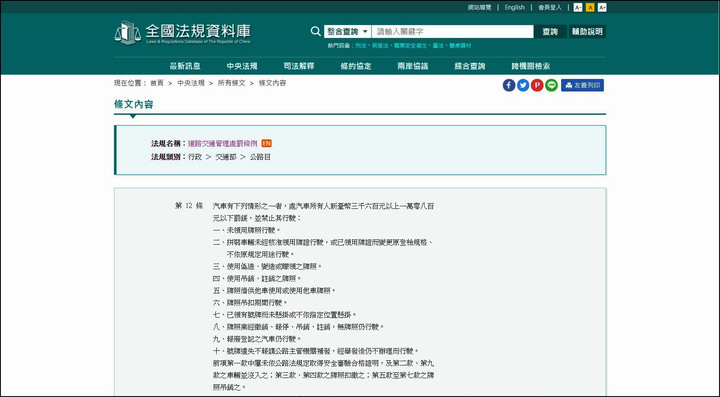Go to 首頁 in breadcrumb

click(x=157, y=83)
